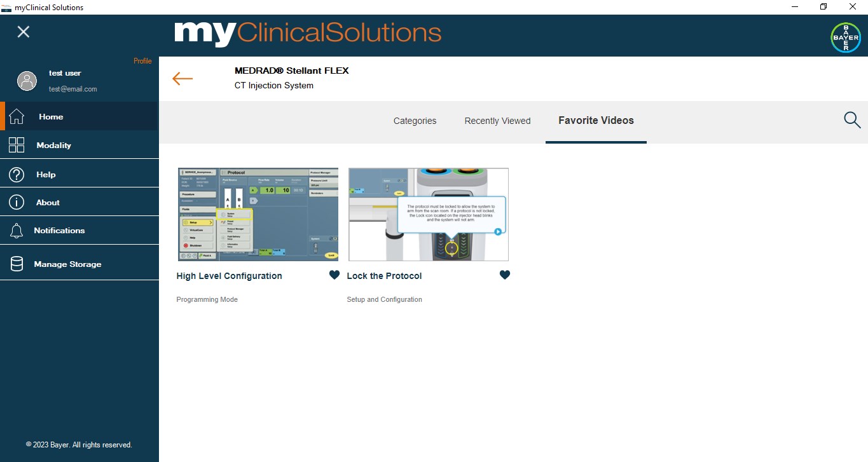The height and width of the screenshot is (462, 868).
Task: Click the myClinicalSolutions header logo
Action: coord(308,33)
